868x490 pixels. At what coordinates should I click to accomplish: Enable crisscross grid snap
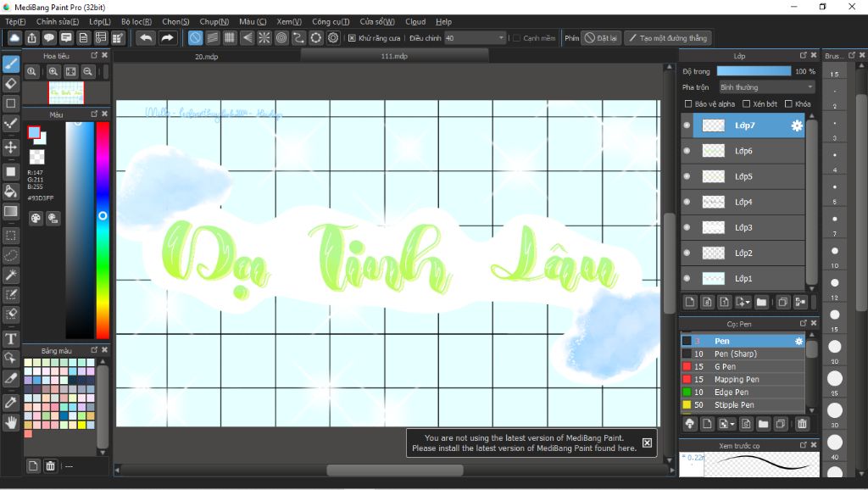230,38
